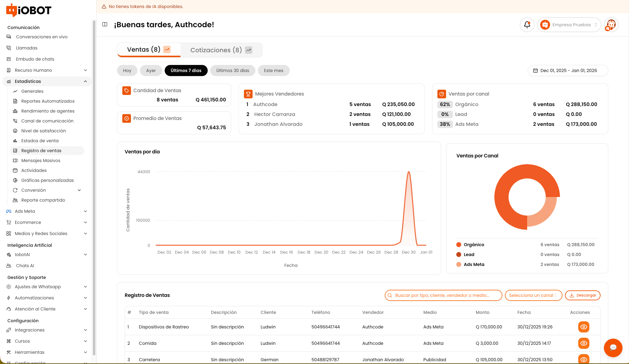Open Rendimiento de agentes in sidebar
The height and width of the screenshot is (364, 629).
tap(48, 111)
